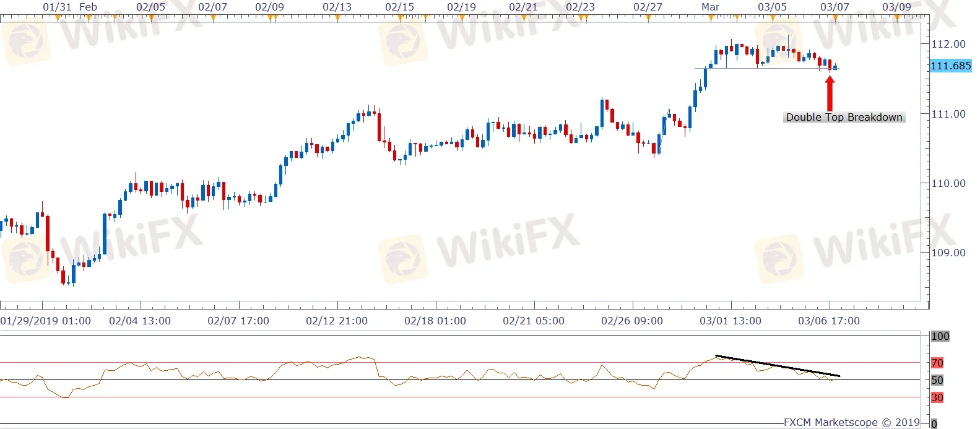Click the orange day marker beneath 02/13

click(x=337, y=18)
